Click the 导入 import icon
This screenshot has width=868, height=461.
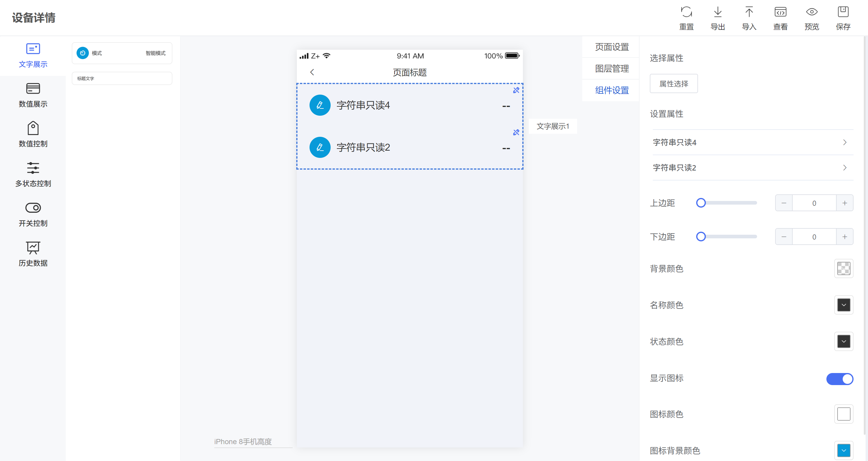point(749,12)
